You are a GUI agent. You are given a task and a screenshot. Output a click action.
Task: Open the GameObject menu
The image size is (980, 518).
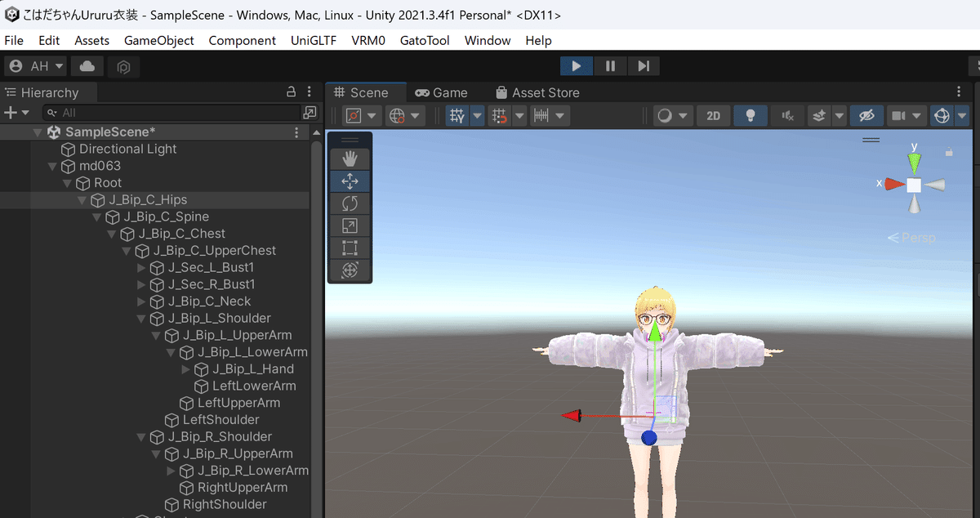pyautogui.click(x=159, y=40)
